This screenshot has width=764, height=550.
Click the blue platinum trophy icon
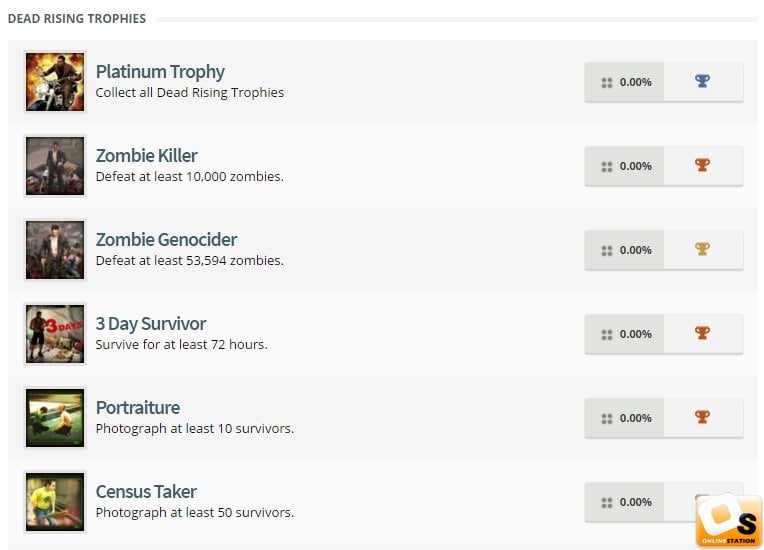[702, 81]
